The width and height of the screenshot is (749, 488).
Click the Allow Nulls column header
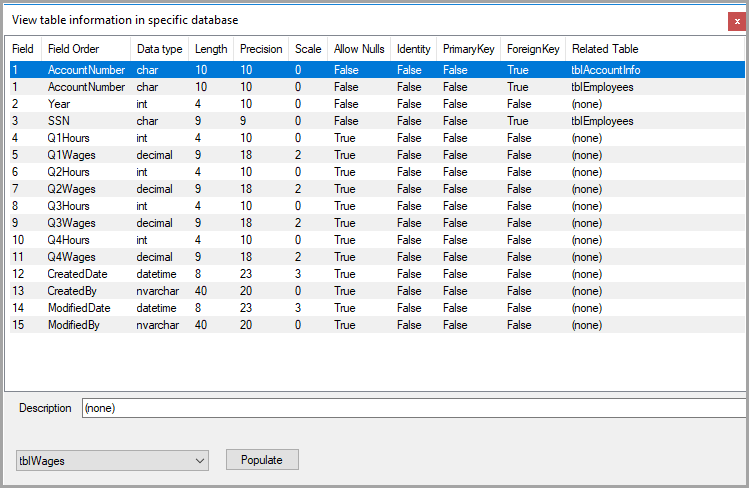click(x=359, y=49)
